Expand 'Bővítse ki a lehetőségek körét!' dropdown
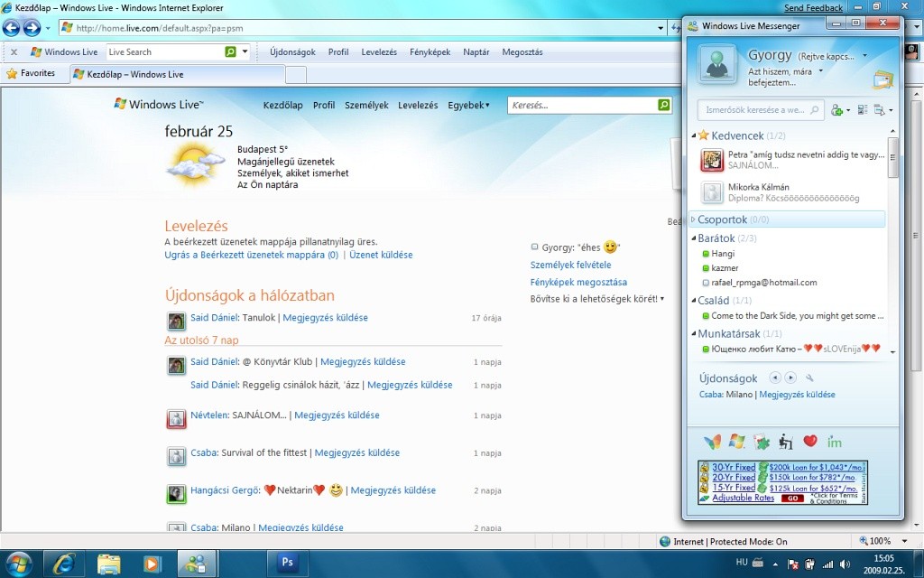 [597, 299]
